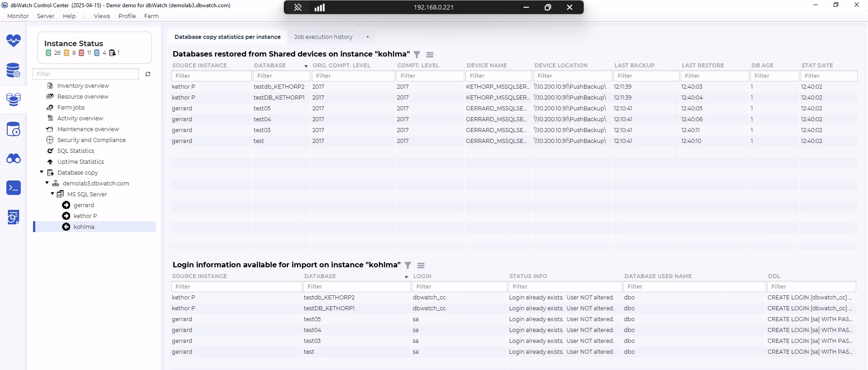Collapse the demolab3.dbwatch.com tree node

coord(47,183)
